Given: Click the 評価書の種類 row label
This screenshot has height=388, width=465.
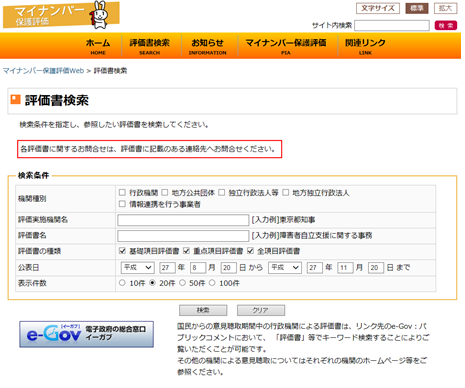Looking at the screenshot, I should click(39, 251).
